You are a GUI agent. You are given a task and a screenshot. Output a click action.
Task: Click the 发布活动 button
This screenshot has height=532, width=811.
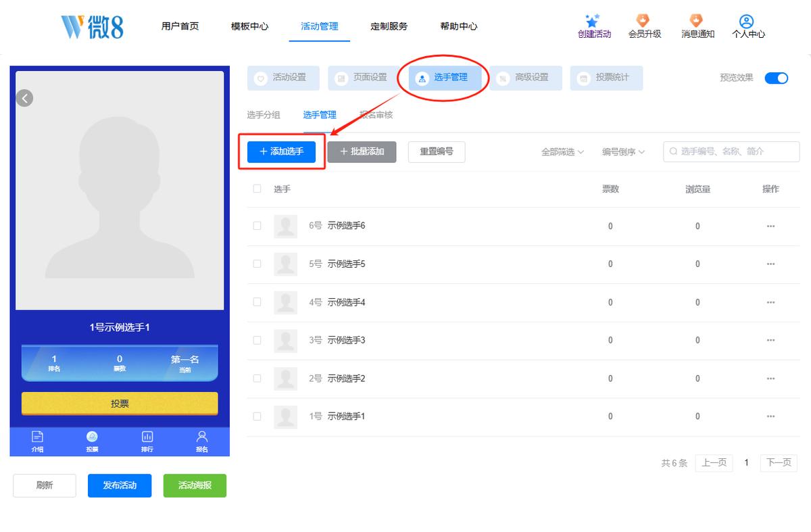pyautogui.click(x=120, y=485)
